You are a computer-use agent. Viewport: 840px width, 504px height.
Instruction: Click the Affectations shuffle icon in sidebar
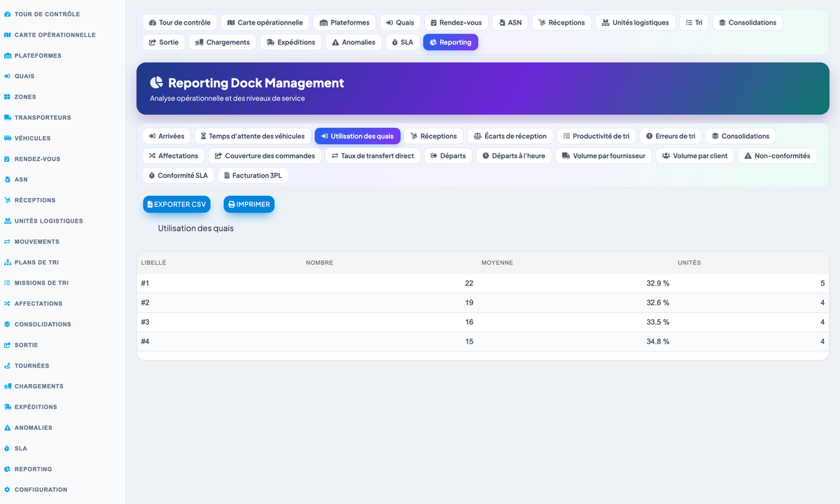(7, 304)
